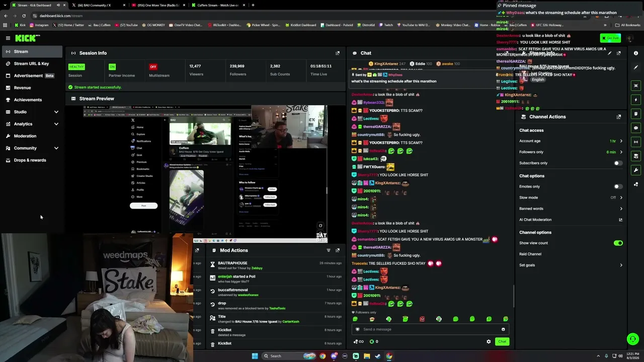This screenshot has width=644, height=362.
Task: Refresh the stream preview
Action: tap(320, 226)
